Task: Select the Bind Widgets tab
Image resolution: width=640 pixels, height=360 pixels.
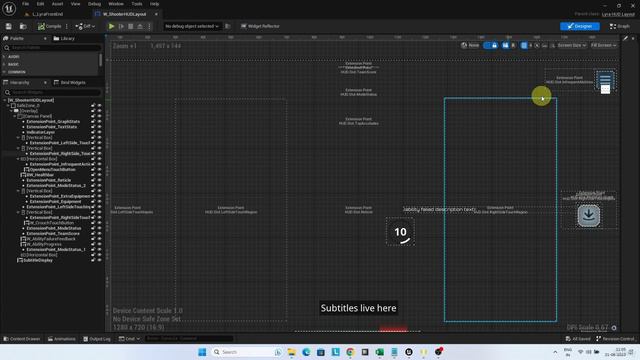Action: 70,82
